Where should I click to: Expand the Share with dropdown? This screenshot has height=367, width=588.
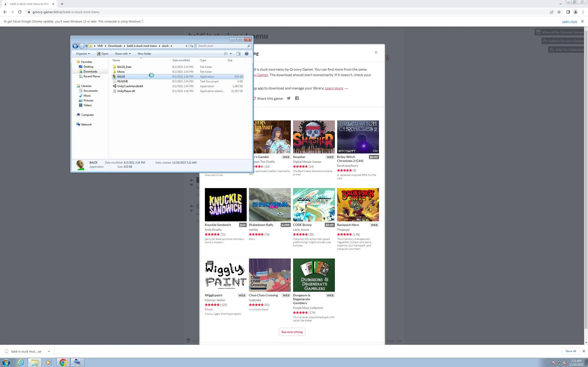tap(123, 54)
